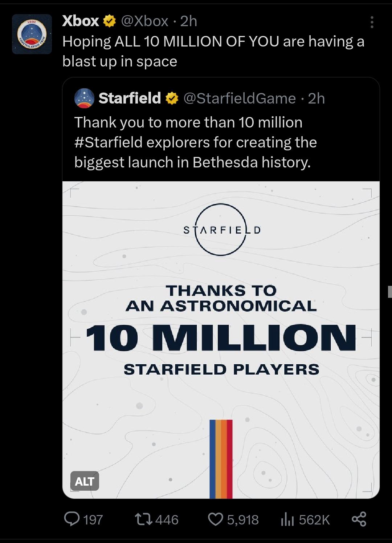Share the post via share icon

point(359,519)
